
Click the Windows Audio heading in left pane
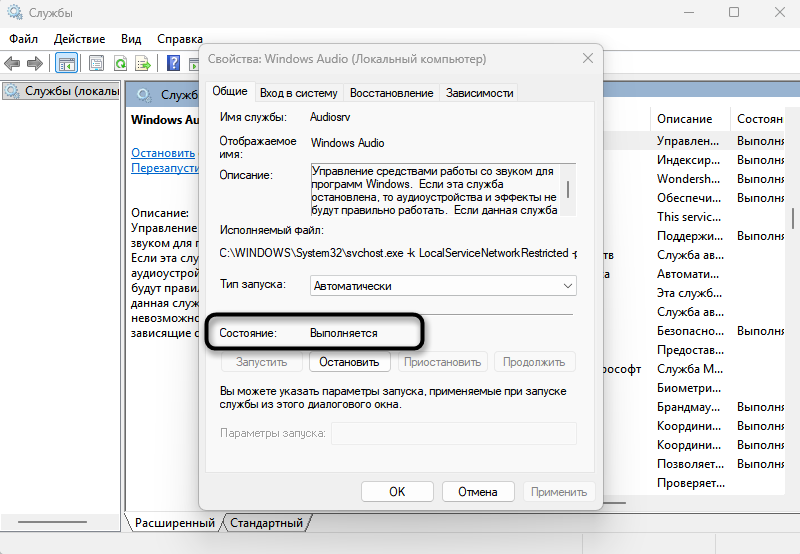pos(165,120)
